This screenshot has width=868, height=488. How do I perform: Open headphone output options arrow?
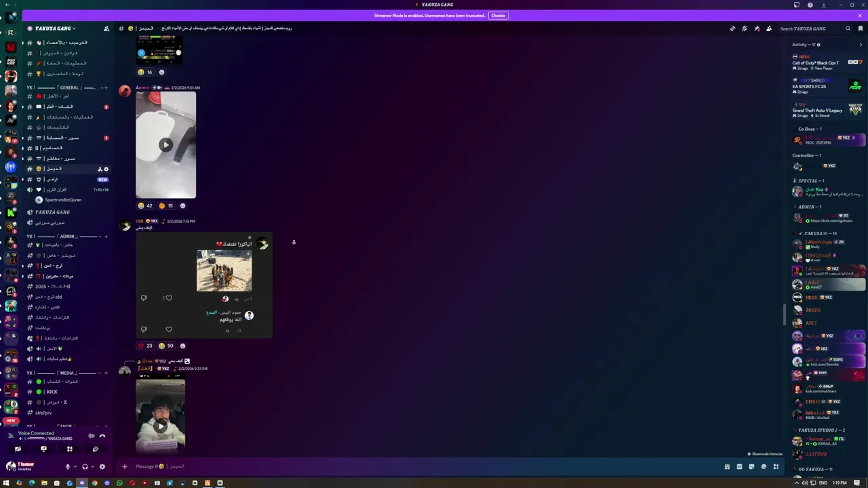tap(93, 466)
